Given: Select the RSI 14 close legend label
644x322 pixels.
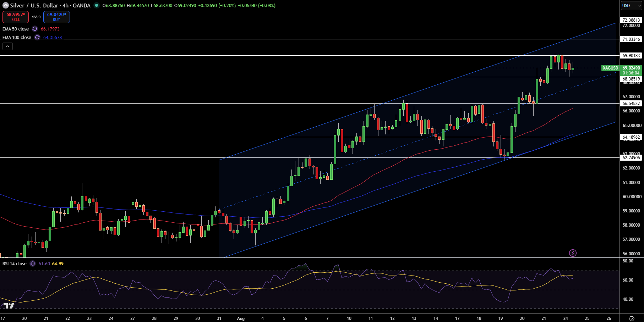Looking at the screenshot, I should 14,263.
